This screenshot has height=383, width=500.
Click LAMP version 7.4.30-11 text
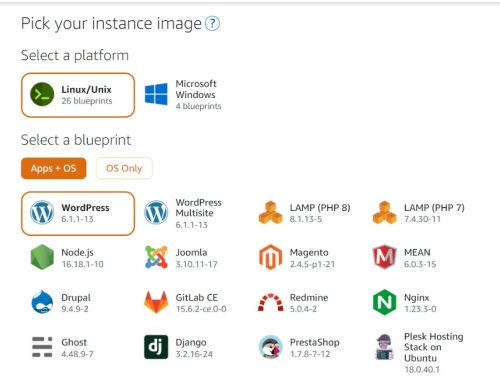[x=422, y=219]
